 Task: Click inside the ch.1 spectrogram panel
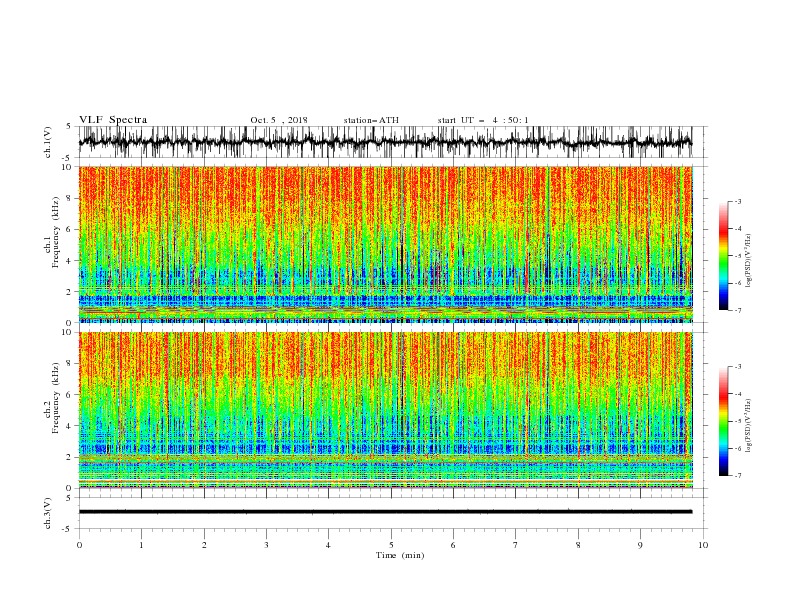pyautogui.click(x=385, y=244)
